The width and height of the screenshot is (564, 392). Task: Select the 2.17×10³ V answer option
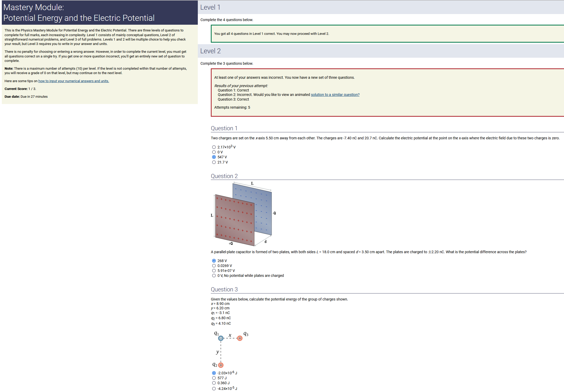coord(214,147)
